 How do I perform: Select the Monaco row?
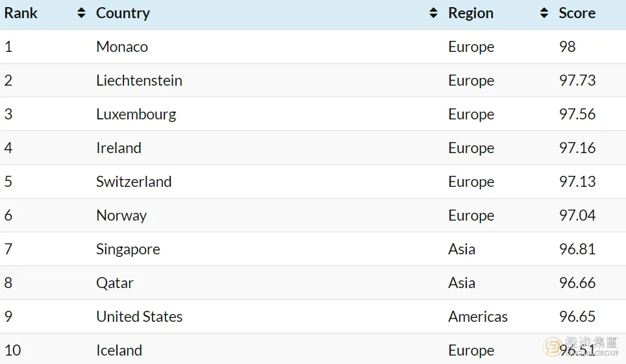313,47
